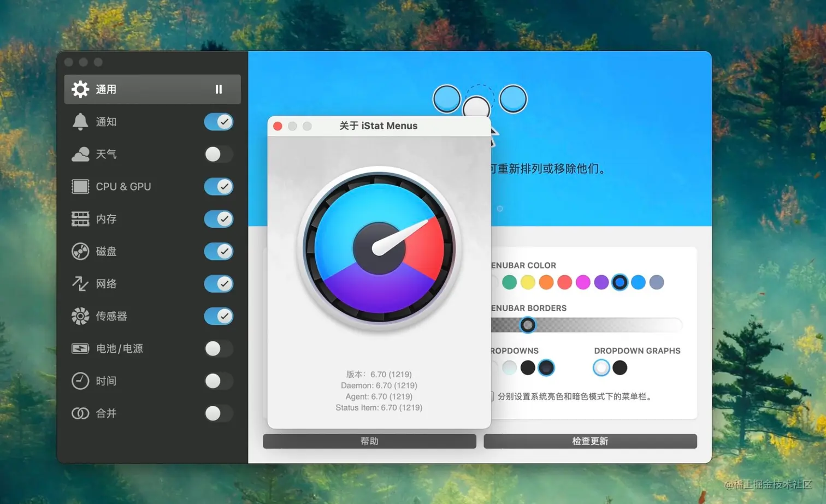Disable the 通知 toggle switch

[x=219, y=122]
